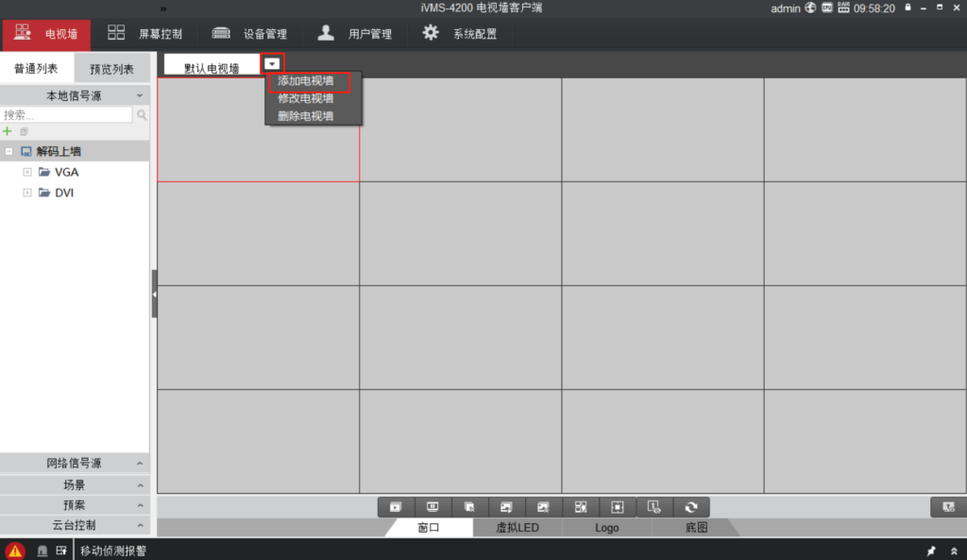This screenshot has width=967, height=560.
Task: Click the search magnifier icon
Action: click(x=142, y=114)
